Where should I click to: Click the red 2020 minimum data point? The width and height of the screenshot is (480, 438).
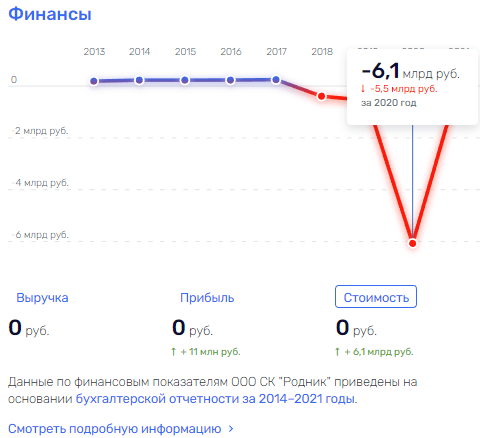pyautogui.click(x=413, y=243)
